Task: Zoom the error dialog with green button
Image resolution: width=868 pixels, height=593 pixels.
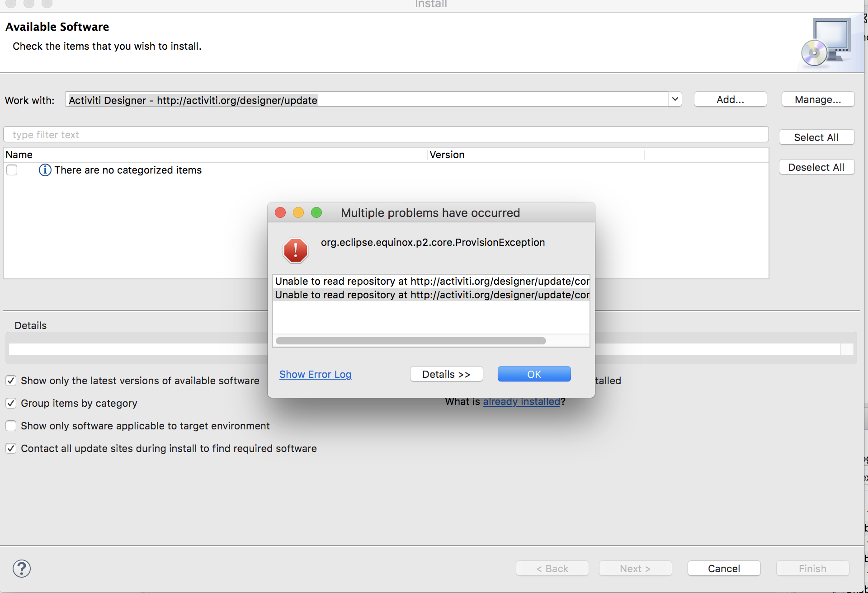Action: pyautogui.click(x=316, y=212)
